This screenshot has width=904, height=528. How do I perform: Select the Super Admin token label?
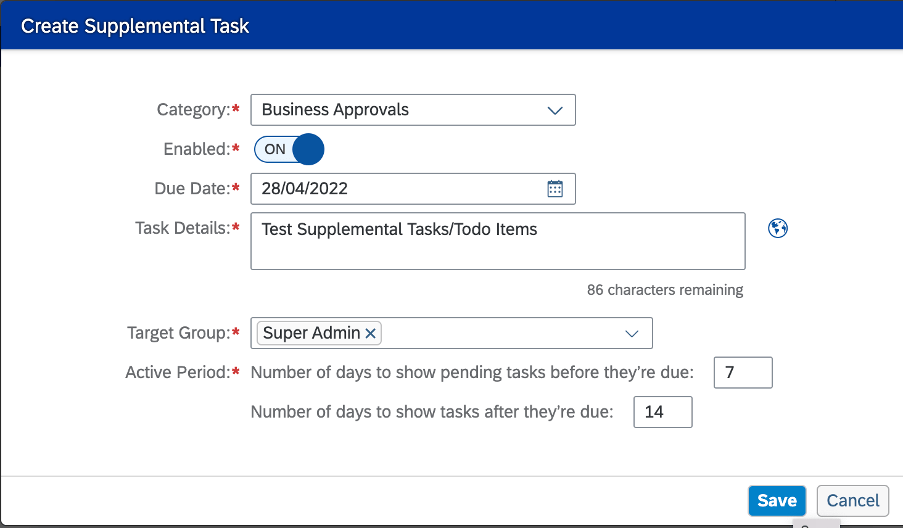(x=311, y=333)
